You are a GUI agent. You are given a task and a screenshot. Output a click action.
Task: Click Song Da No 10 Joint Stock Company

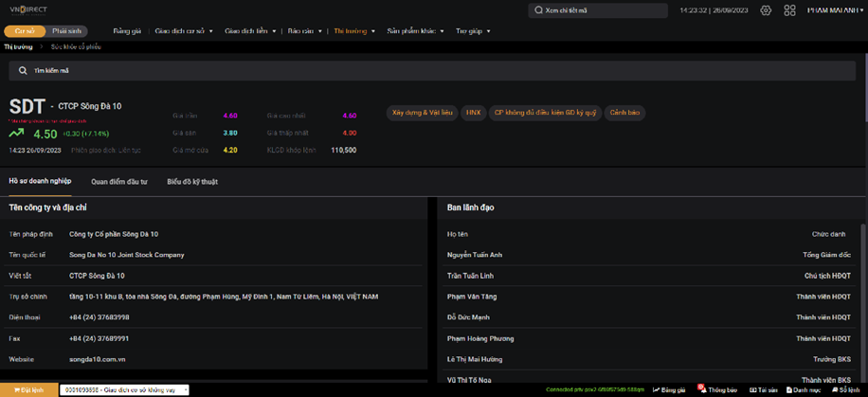pyautogui.click(x=127, y=255)
